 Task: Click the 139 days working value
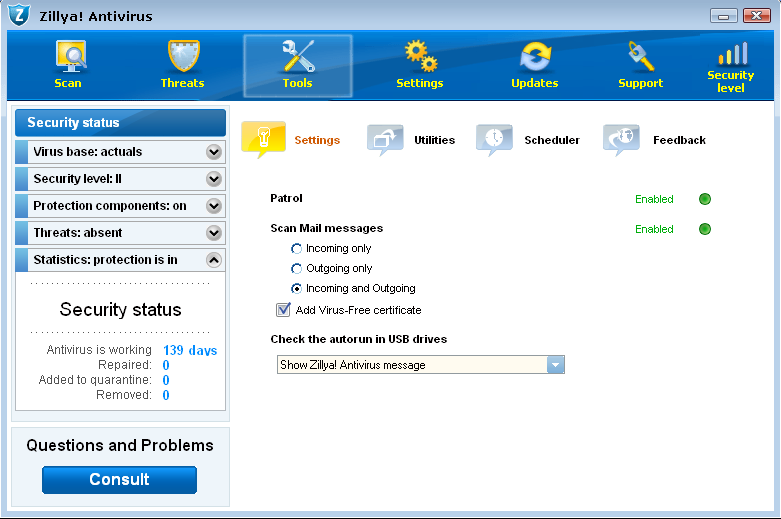tap(190, 350)
